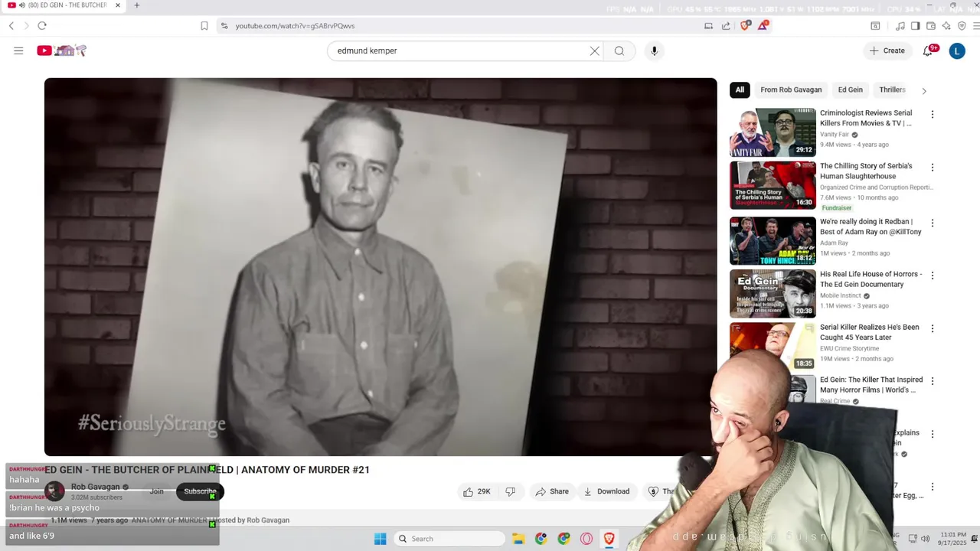
Task: Click the Share button
Action: [552, 491]
